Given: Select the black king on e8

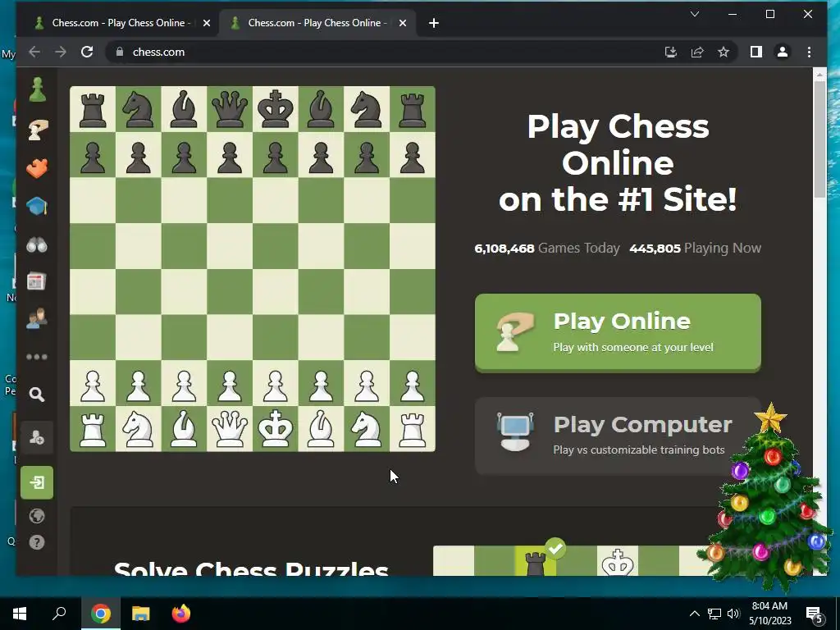Looking at the screenshot, I should (x=276, y=109).
